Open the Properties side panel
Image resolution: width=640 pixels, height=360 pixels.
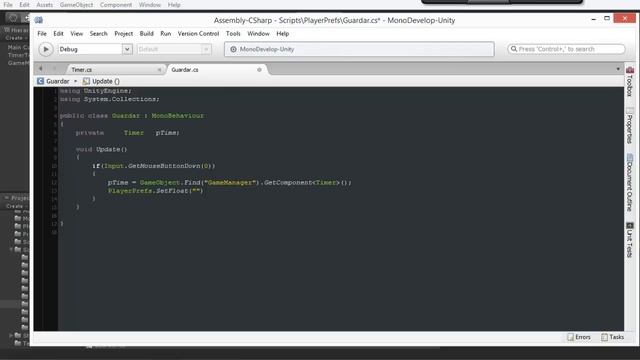point(630,126)
